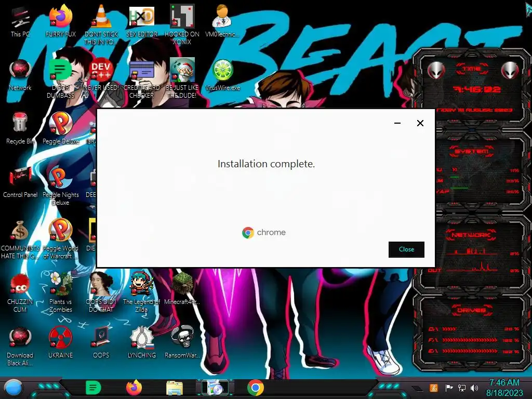This screenshot has height=399, width=532.
Task: Open This PC desktop icon
Action: pyautogui.click(x=20, y=22)
